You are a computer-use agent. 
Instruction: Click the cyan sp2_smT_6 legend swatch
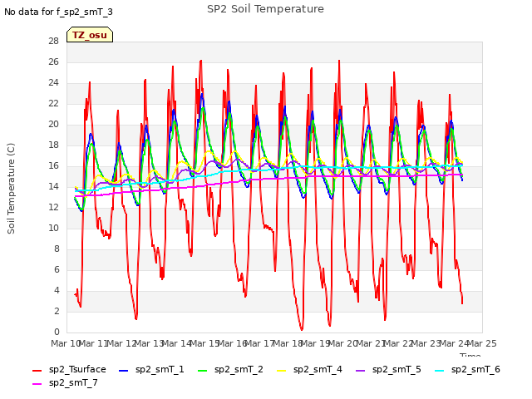(439, 371)
